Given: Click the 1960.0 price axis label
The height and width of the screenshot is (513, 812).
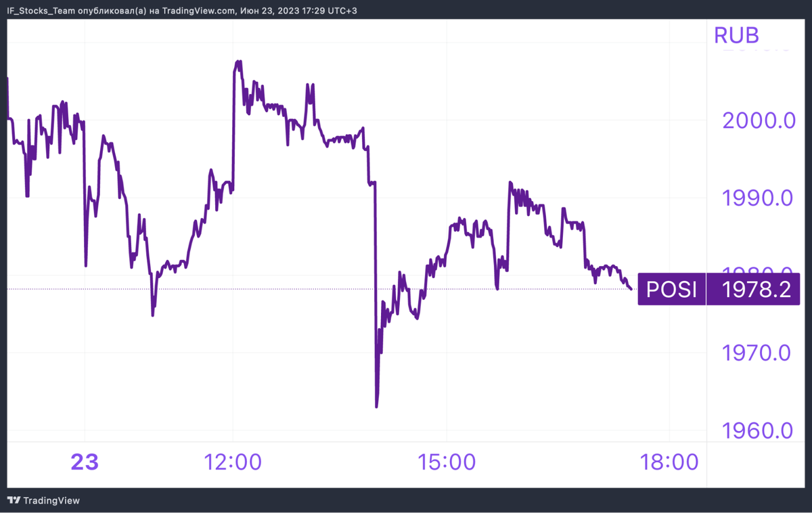Looking at the screenshot, I should tap(759, 430).
